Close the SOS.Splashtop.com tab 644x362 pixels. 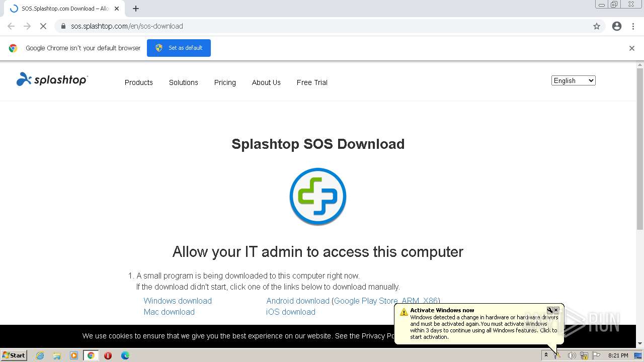(117, 9)
